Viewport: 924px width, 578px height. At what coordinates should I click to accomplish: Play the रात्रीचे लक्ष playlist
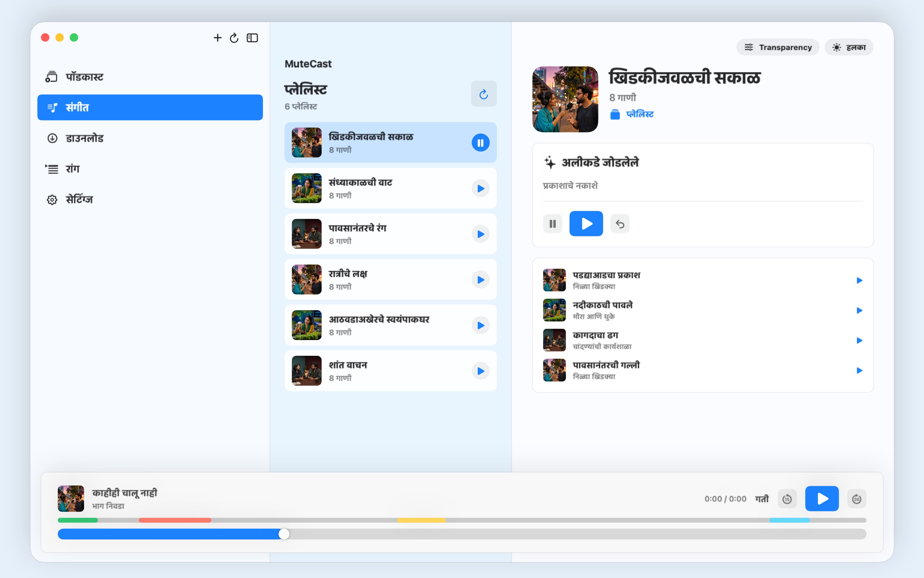(480, 280)
